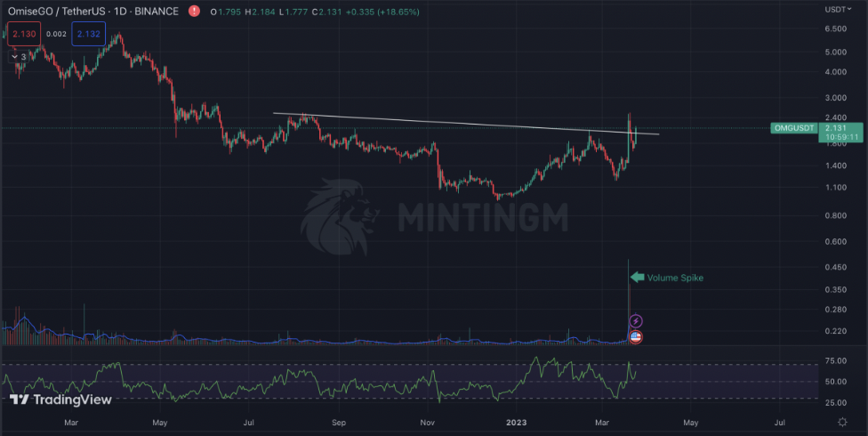
Task: Click the 50.00 RSI scale label
Action: pyautogui.click(x=836, y=381)
